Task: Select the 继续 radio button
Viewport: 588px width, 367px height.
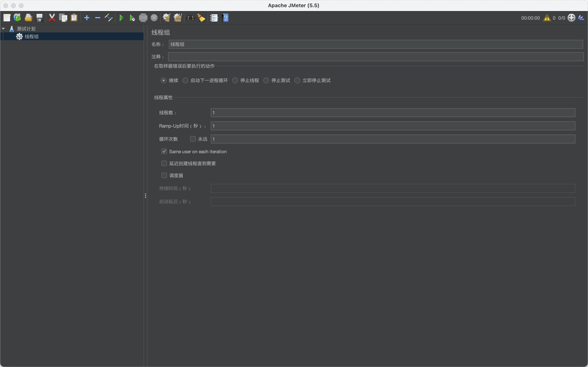Action: (x=164, y=80)
